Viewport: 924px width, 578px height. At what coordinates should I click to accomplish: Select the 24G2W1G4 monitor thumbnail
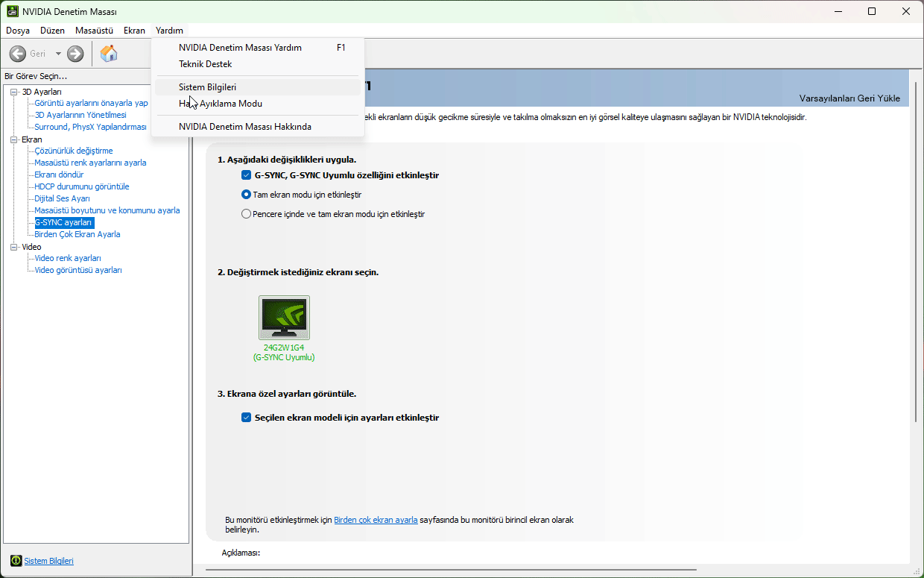click(x=284, y=318)
